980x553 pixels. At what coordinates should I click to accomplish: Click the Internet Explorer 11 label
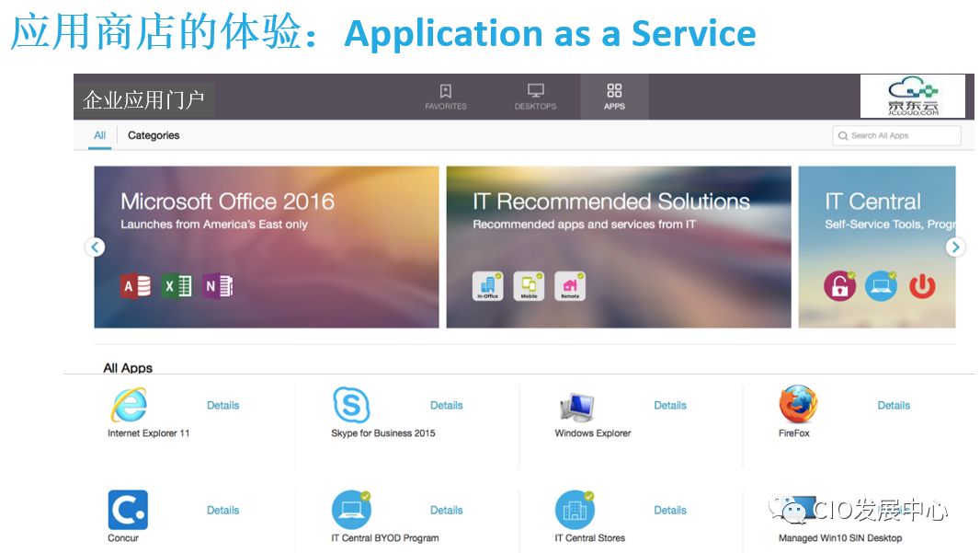pos(149,432)
